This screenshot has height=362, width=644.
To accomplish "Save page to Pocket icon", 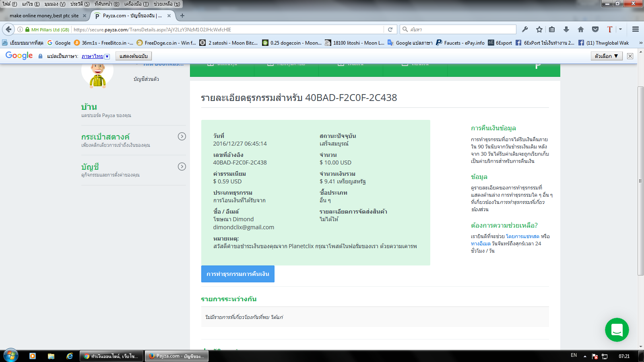I will tap(595, 29).
